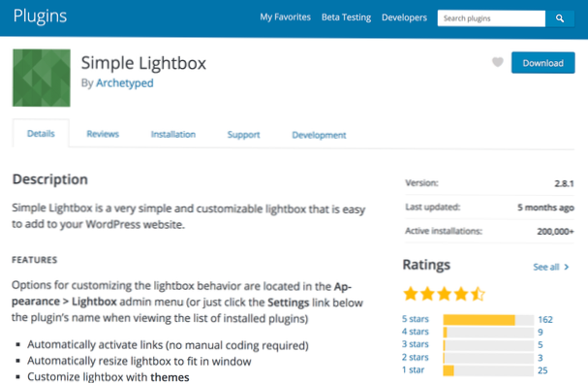
Task: Open Beta Testing page
Action: coord(346,17)
